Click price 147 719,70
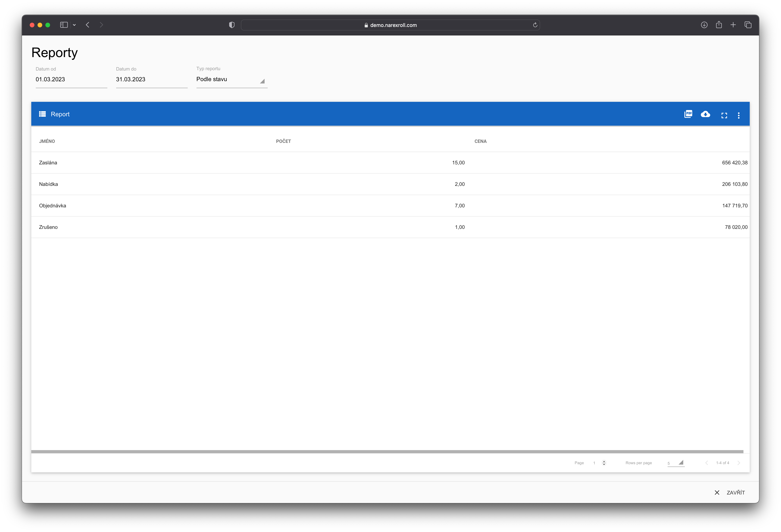Screen dimensions: 781x532 tap(735, 206)
